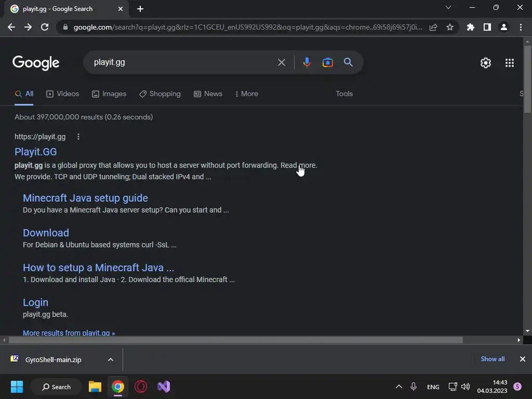This screenshot has width=532, height=399.
Task: Open a new browser tab
Action: [x=140, y=9]
